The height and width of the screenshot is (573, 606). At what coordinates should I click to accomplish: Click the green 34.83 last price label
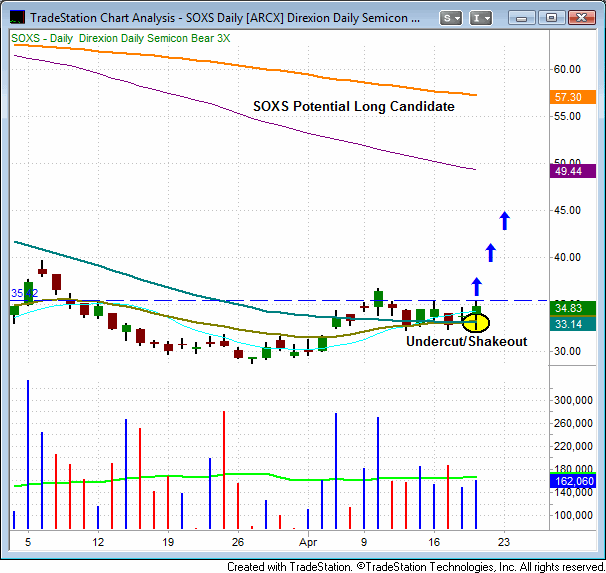(x=573, y=308)
